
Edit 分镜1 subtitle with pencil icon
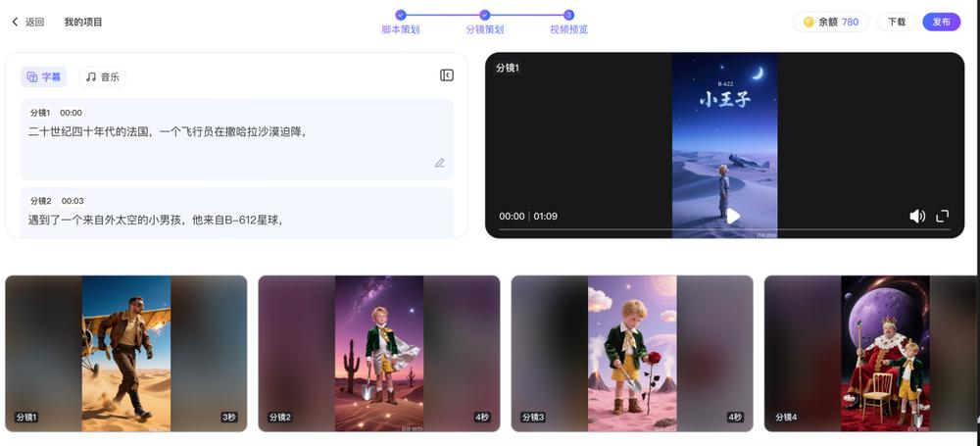tap(439, 164)
